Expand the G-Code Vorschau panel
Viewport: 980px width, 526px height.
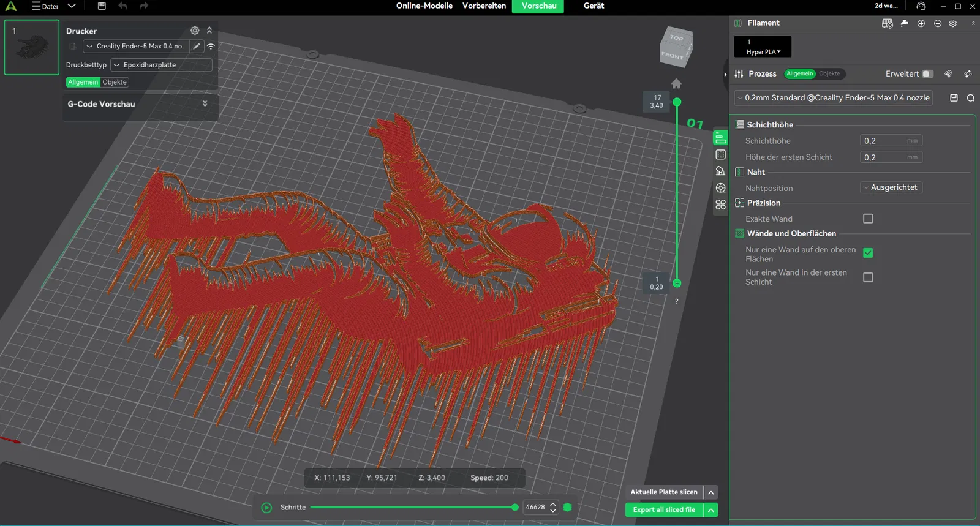tap(205, 104)
